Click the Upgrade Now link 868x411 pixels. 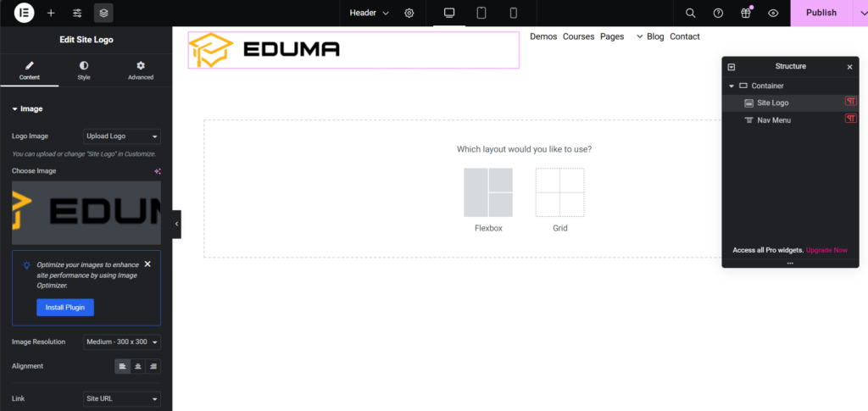826,250
